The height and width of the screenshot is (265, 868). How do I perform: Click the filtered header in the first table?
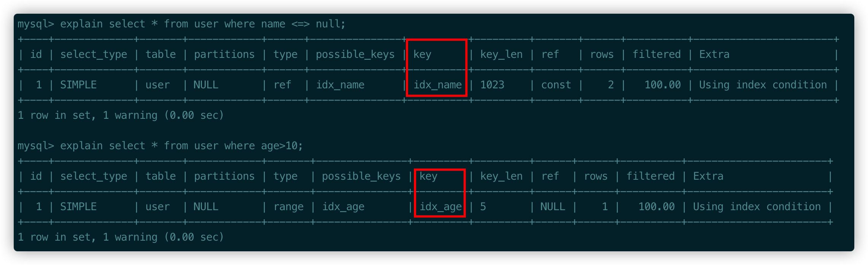tap(657, 54)
